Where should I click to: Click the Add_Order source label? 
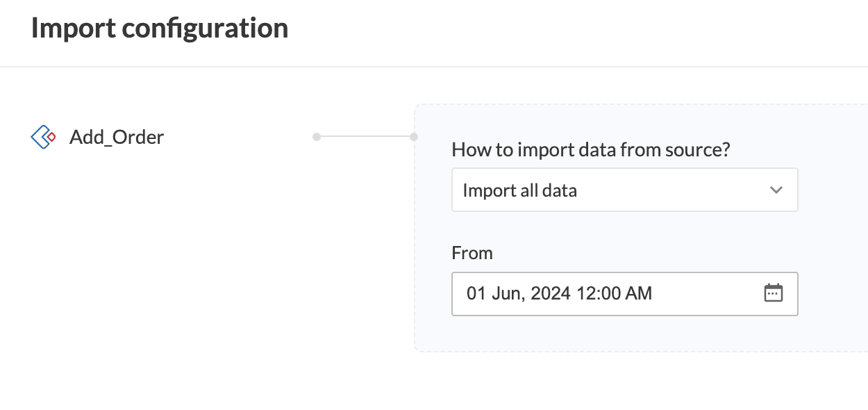pos(117,137)
